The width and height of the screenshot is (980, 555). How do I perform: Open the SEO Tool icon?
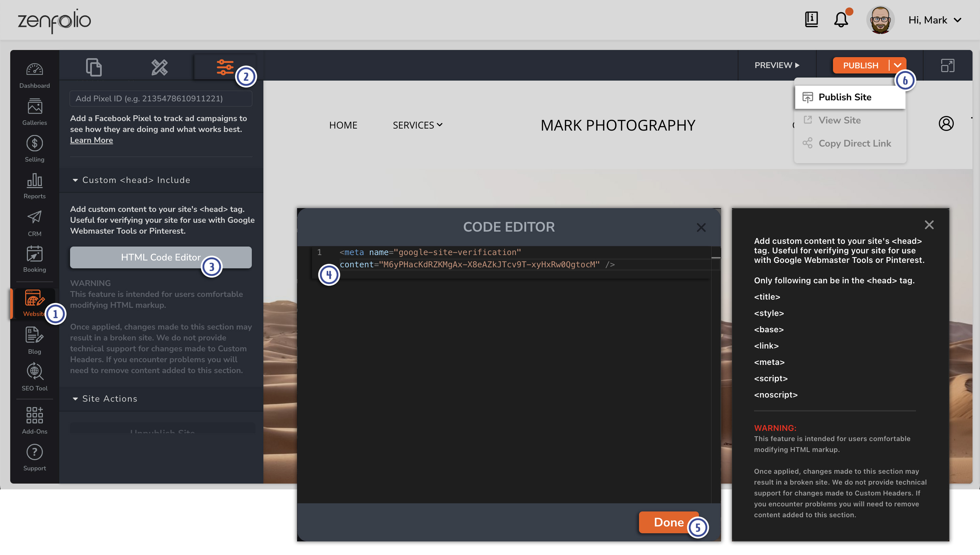34,376
